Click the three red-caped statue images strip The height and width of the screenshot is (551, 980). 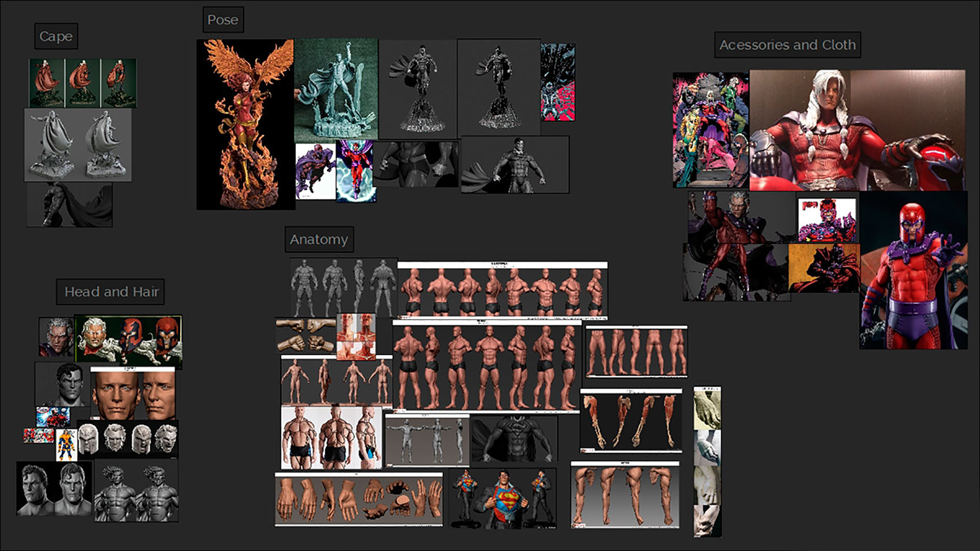click(83, 83)
